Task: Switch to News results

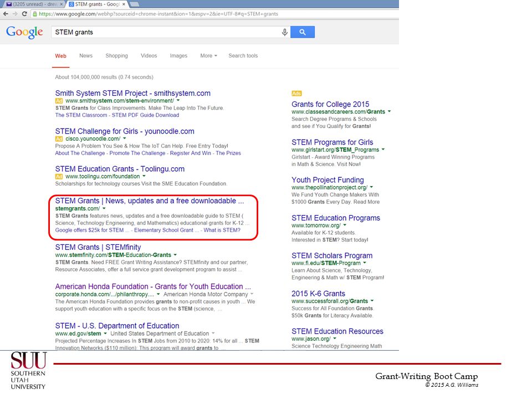Action: pos(86,55)
